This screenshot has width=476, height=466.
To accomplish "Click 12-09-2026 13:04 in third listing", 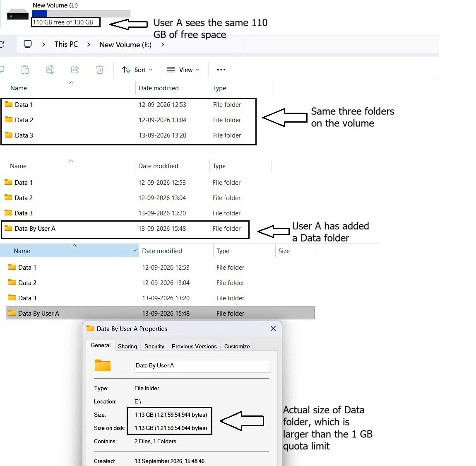I will coord(166,283).
